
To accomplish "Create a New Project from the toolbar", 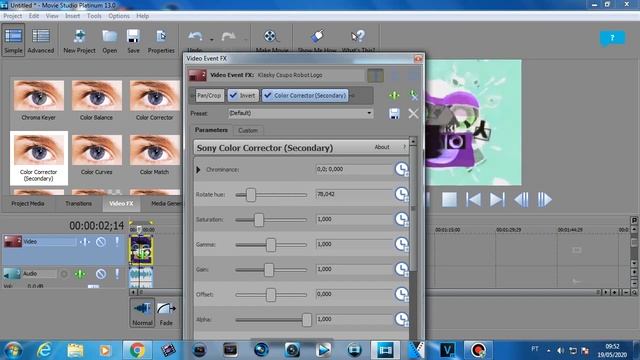I will coord(79,40).
